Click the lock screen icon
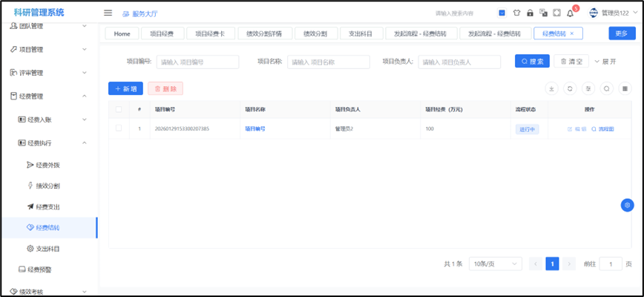644x297 pixels. click(x=530, y=13)
